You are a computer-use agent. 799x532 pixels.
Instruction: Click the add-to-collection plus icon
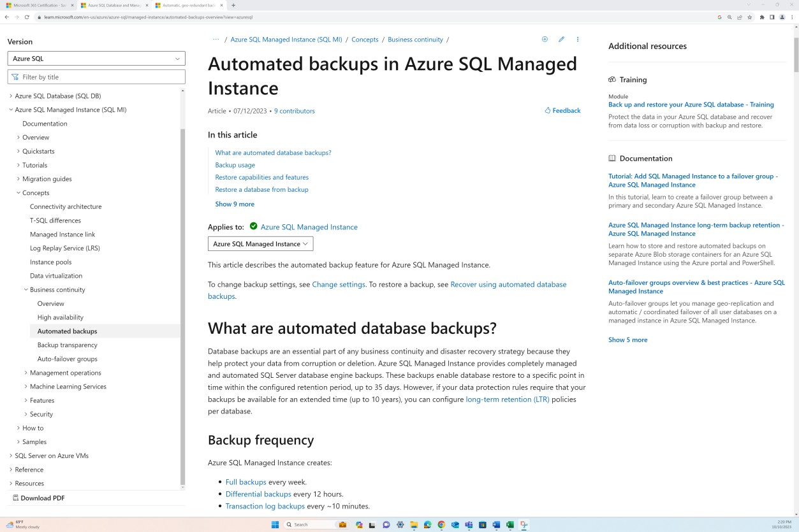coord(545,39)
